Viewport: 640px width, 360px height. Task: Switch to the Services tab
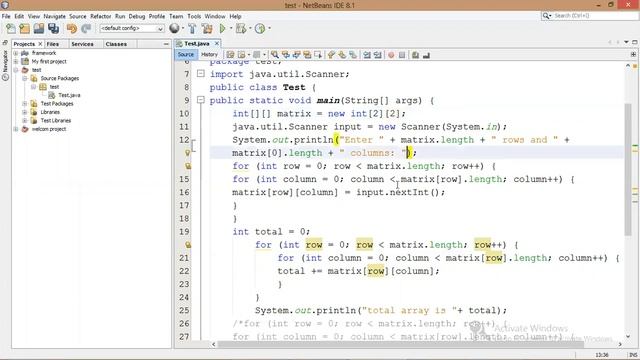pos(82,44)
